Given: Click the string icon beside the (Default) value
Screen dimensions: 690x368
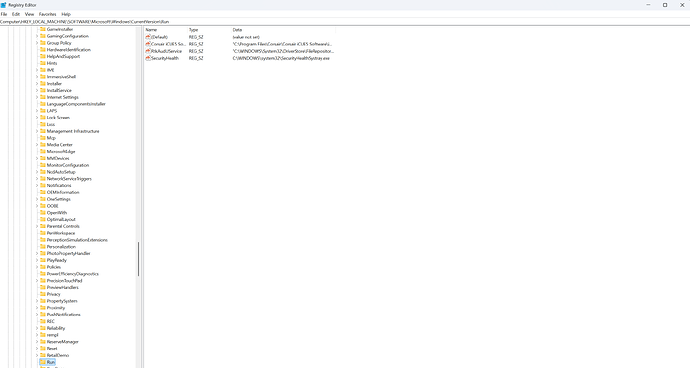Looking at the screenshot, I should (148, 37).
